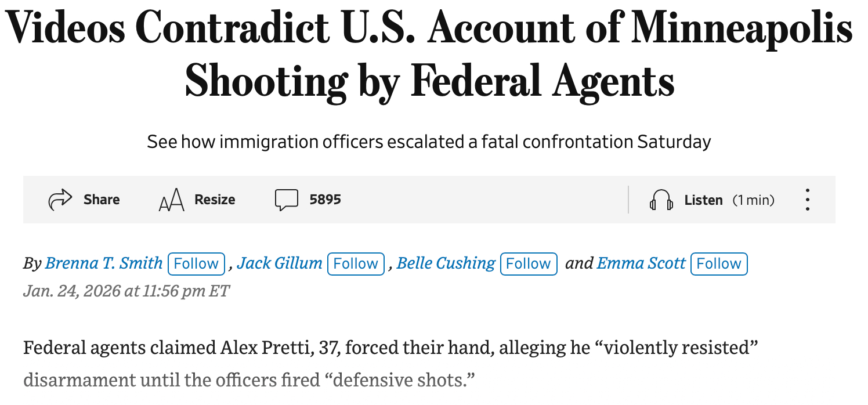Open comments via the speech bubble icon
Screen dimensions: 868x405
[286, 200]
